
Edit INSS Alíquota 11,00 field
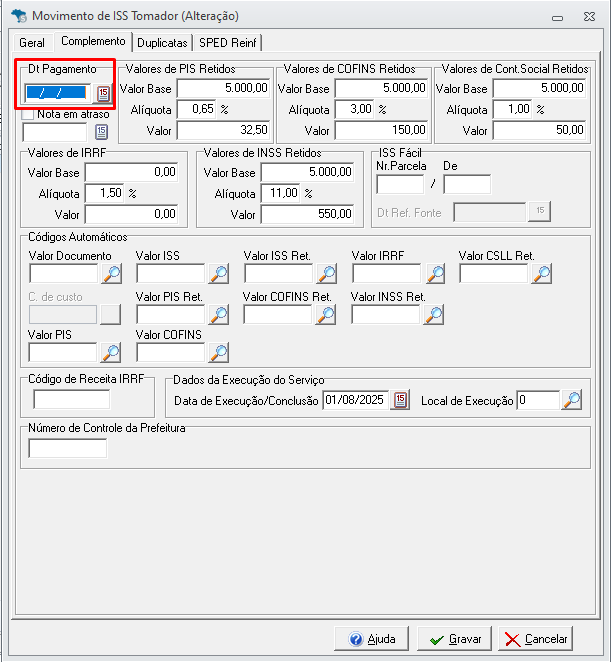tap(280, 193)
